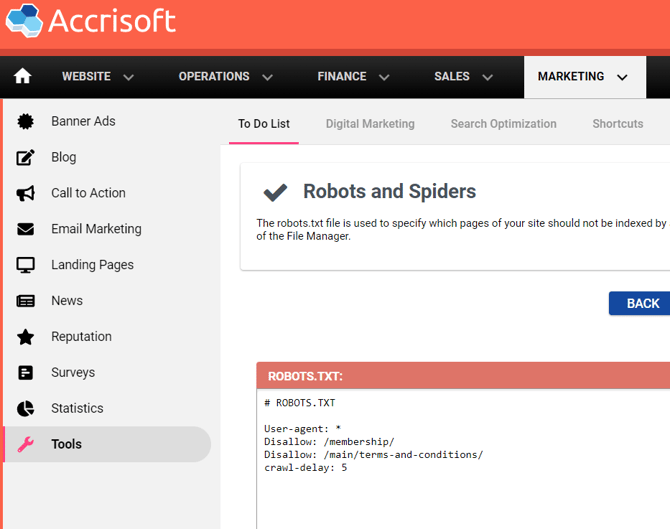This screenshot has height=529, width=670.
Task: Click the News newspaper icon
Action: click(x=26, y=301)
